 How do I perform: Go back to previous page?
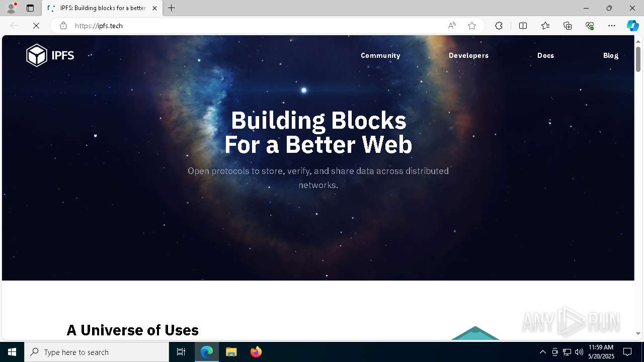pyautogui.click(x=14, y=26)
